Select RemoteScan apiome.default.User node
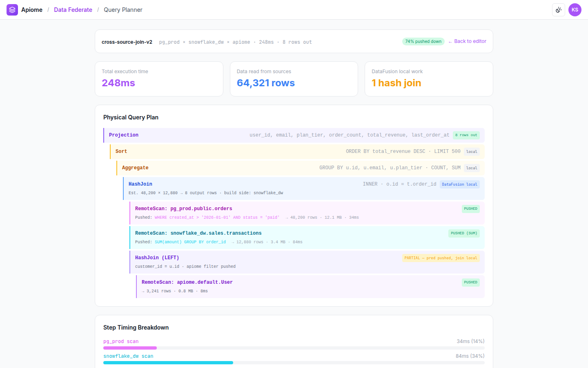Screen dimensions: 588x368 310,287
